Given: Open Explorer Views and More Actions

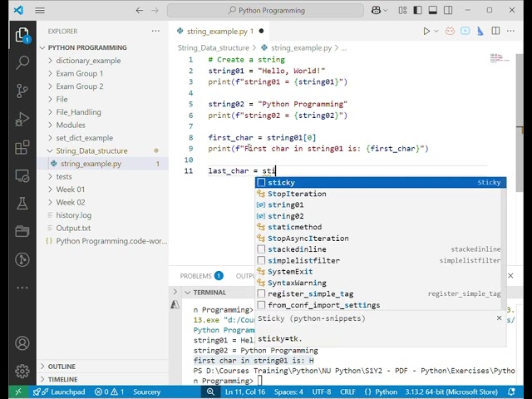Looking at the screenshot, I should click(x=155, y=31).
